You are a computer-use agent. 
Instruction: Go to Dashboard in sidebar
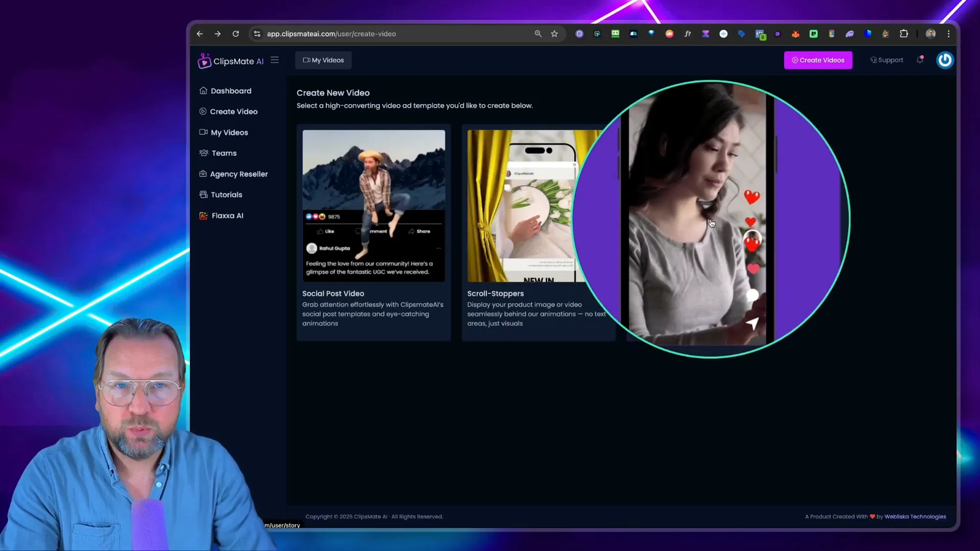[225, 91]
